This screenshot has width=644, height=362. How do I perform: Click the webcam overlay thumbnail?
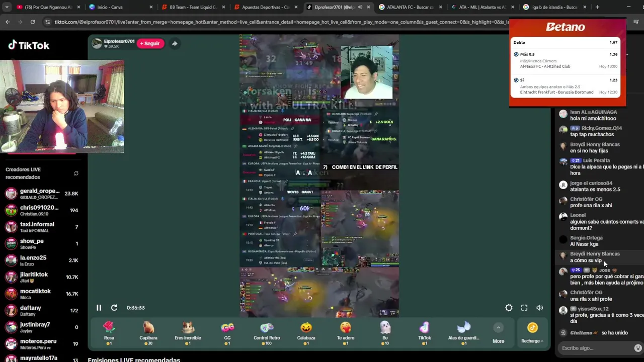[x=62, y=107]
